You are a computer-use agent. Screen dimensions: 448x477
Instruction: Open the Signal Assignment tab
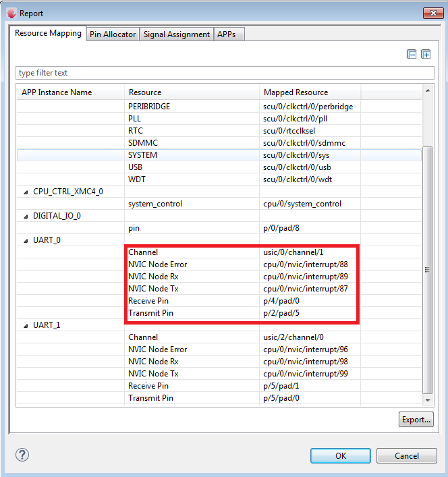[x=177, y=34]
